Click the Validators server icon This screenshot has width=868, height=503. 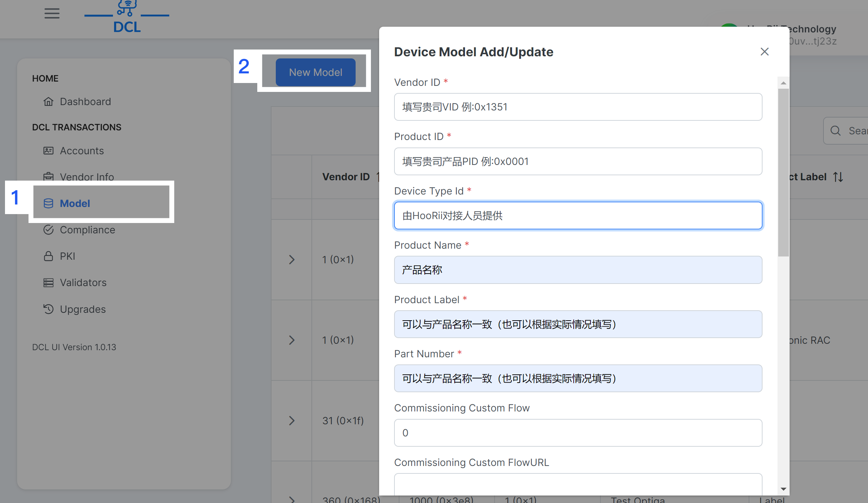click(48, 282)
